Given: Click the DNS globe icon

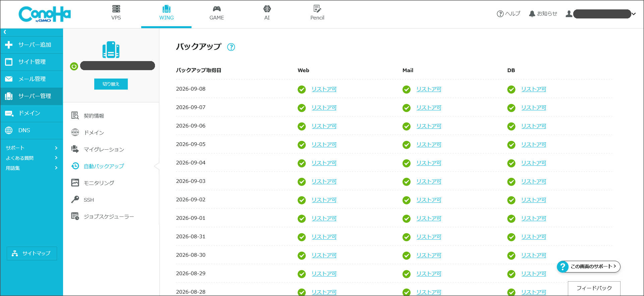Looking at the screenshot, I should click(x=9, y=130).
